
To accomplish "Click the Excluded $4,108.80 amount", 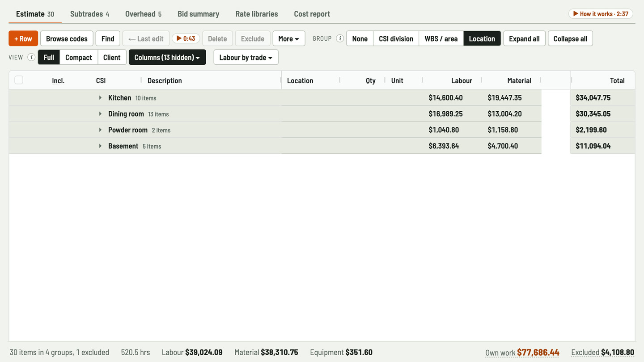I will [603, 352].
